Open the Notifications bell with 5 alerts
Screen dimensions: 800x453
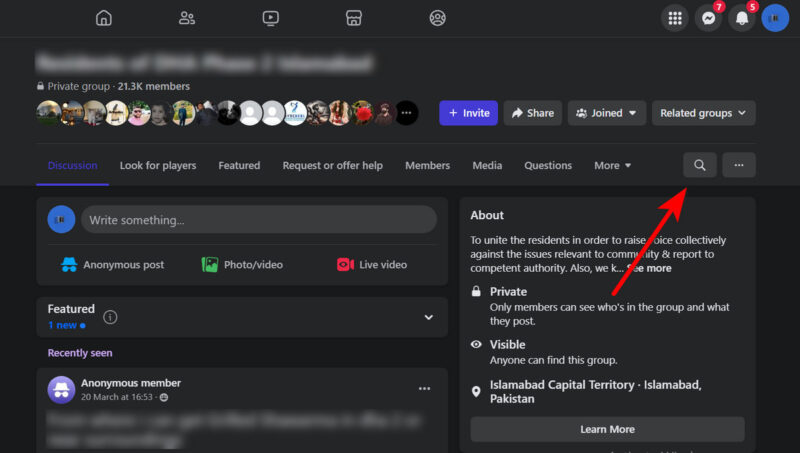(742, 18)
